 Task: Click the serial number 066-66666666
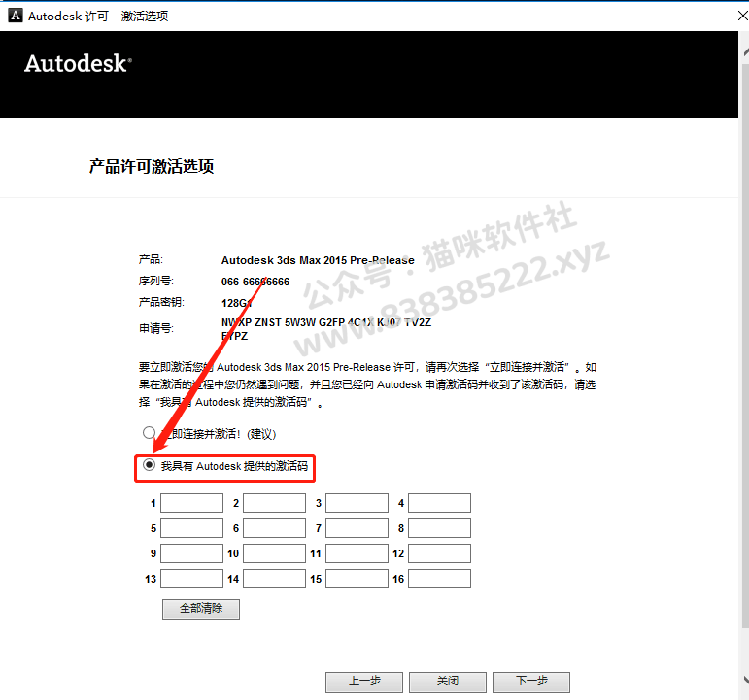255,282
